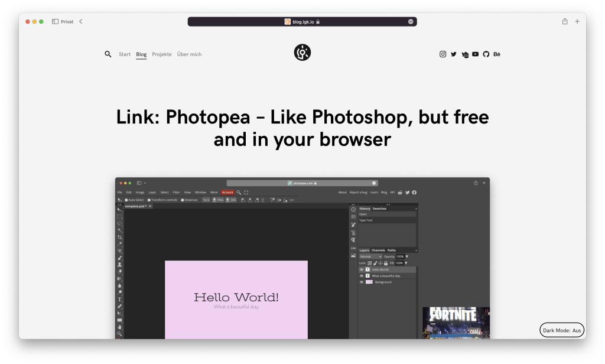The image size is (605, 364).
Task: Expand the Layers panel menu arrow
Action: 416,251
